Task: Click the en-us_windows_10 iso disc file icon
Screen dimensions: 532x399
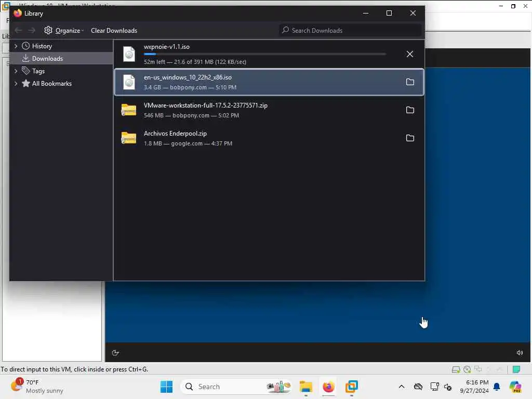Action: click(x=129, y=82)
